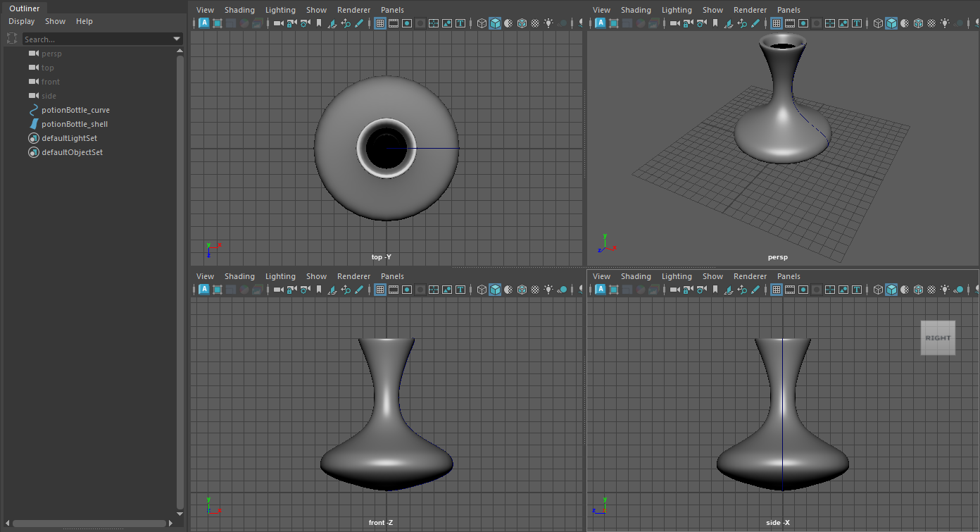Toggle safe title display in the persp viewport

(857, 23)
